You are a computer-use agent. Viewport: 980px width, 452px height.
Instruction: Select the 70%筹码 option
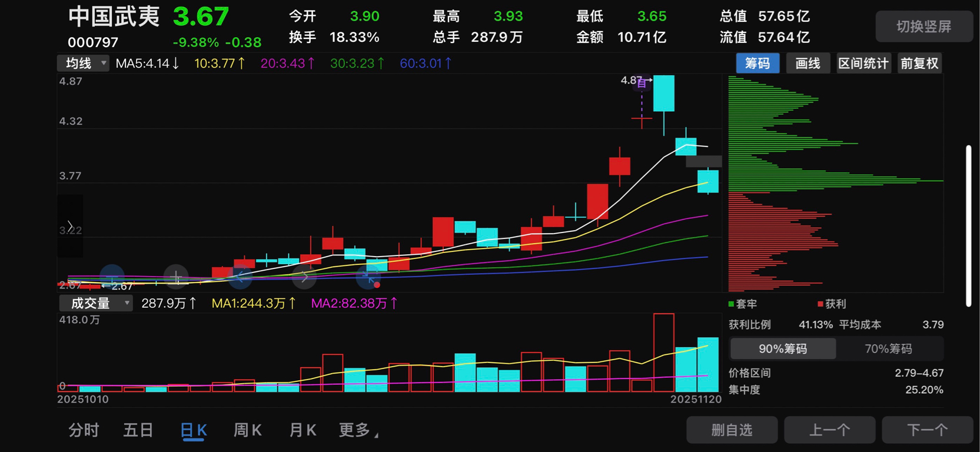888,348
